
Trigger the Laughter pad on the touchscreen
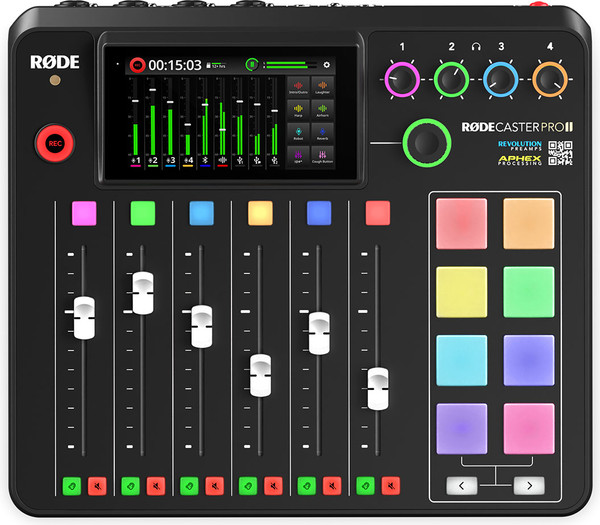pyautogui.click(x=322, y=86)
